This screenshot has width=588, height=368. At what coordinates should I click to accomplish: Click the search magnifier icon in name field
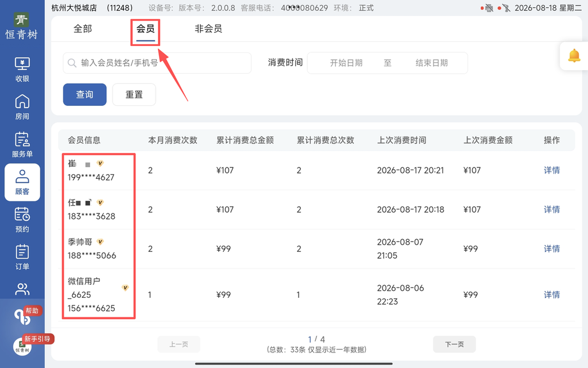coord(72,63)
